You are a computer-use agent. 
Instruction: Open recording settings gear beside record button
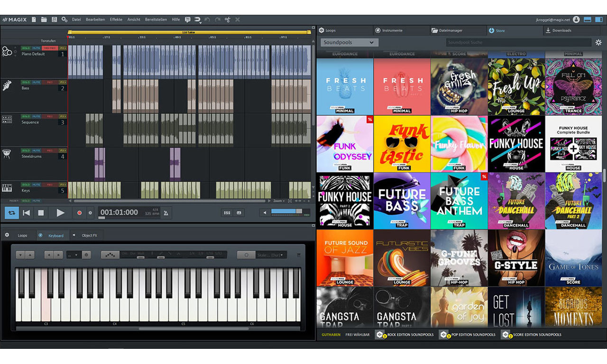[90, 213]
